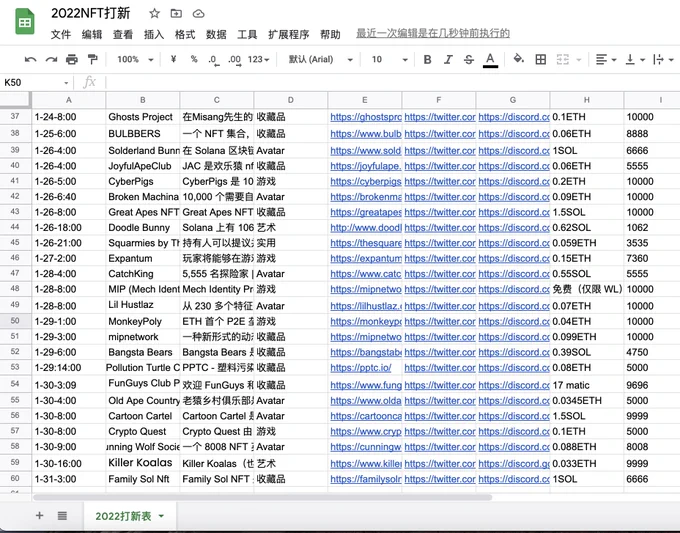Screen dimensions: 680x533
Task: Open the 格式 menu
Action: click(x=185, y=34)
